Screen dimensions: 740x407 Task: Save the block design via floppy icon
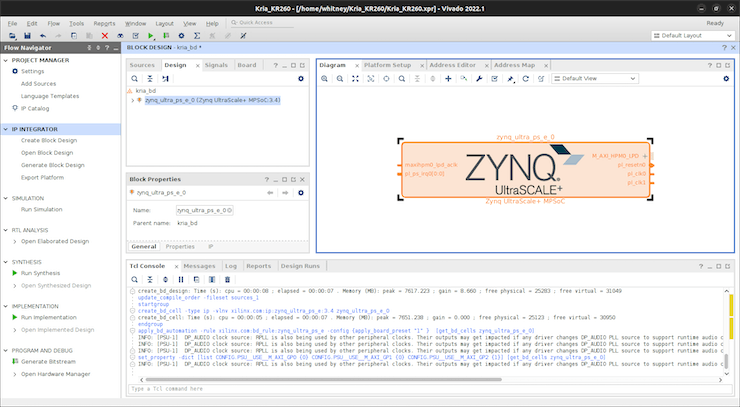[27, 36]
